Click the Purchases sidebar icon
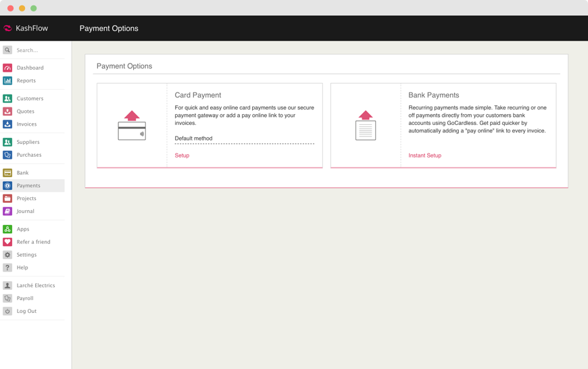 click(7, 155)
